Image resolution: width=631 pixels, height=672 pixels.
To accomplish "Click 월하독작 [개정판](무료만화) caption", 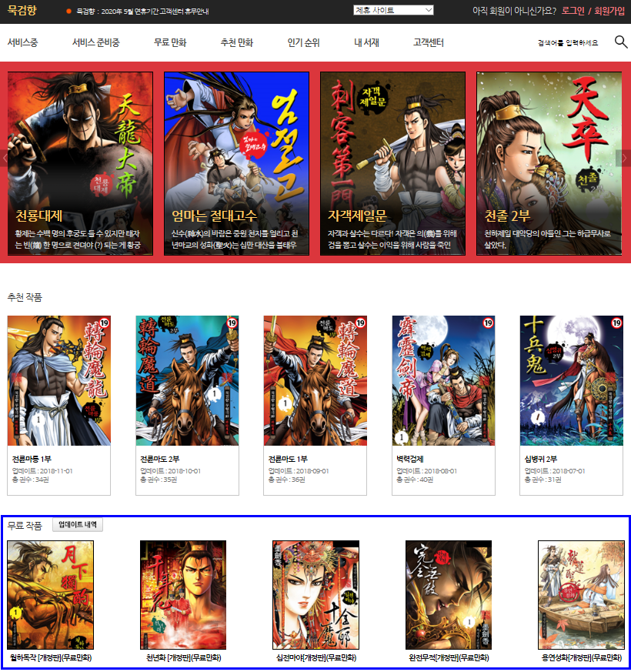I will tap(51, 657).
